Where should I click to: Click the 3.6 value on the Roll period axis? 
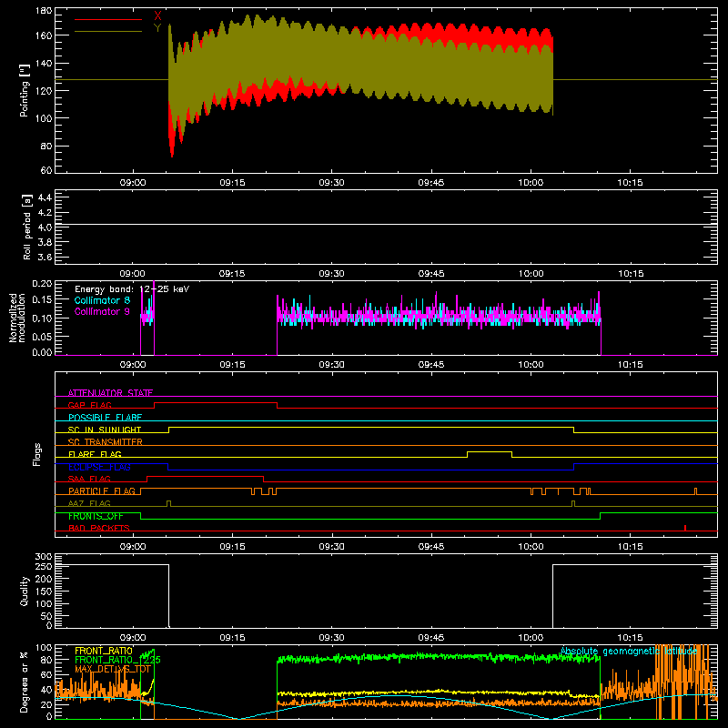[x=45, y=257]
